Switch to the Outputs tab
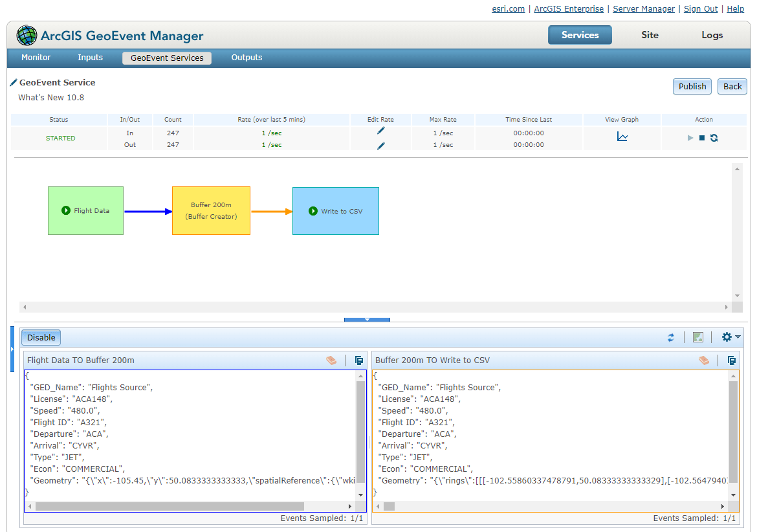Viewport: 757px width, 532px height. point(247,58)
